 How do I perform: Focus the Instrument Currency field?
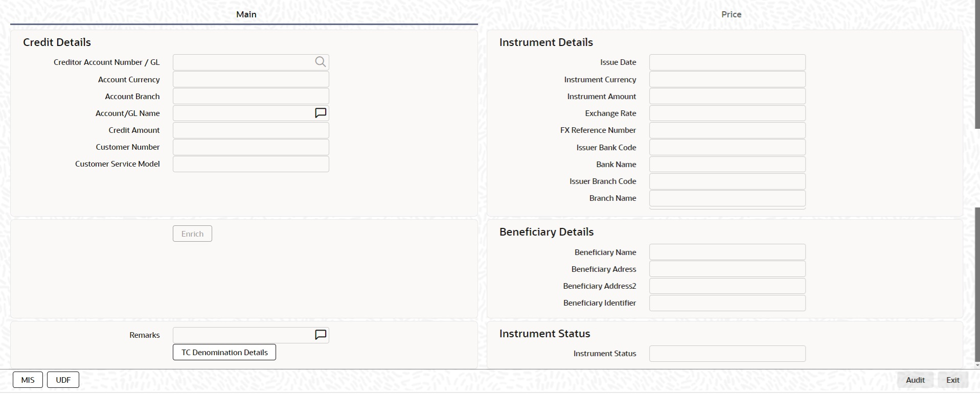pos(727,79)
